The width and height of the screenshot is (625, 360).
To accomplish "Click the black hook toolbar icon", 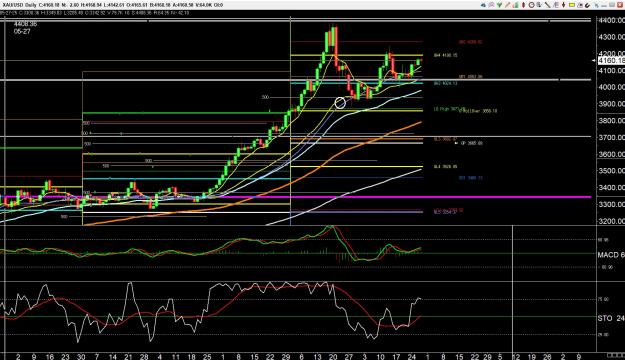I will coord(588,5).
